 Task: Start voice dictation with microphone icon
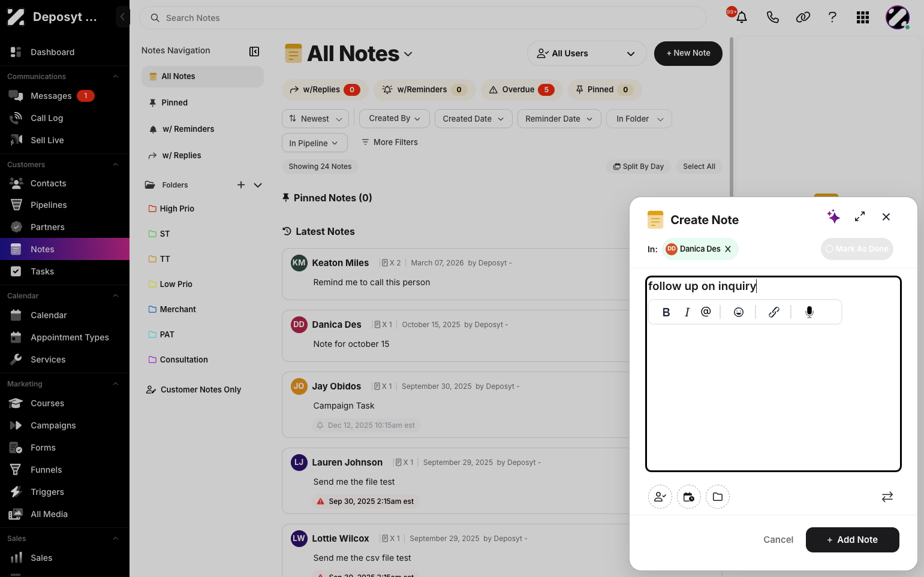tap(809, 312)
